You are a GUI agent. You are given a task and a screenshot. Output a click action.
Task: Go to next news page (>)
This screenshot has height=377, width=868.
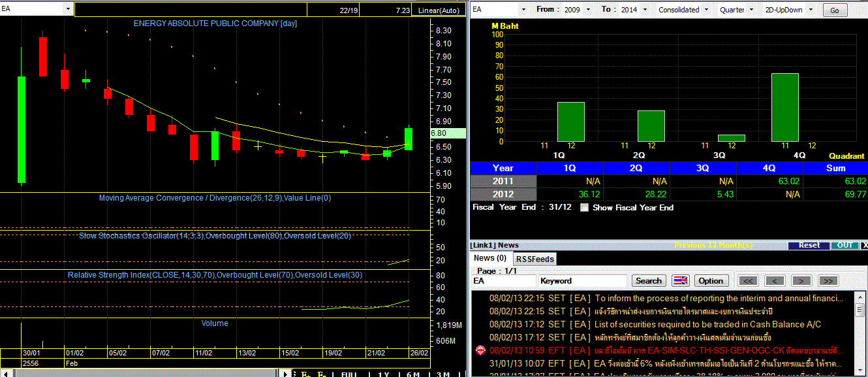click(801, 281)
